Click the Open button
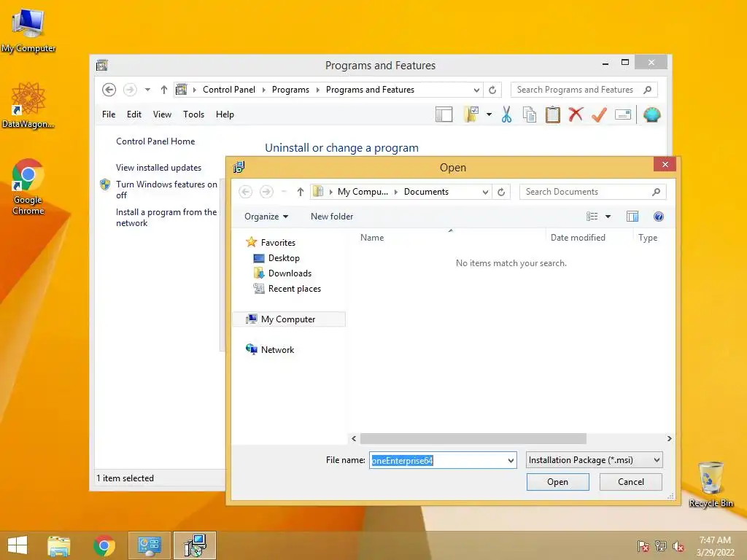 click(557, 482)
